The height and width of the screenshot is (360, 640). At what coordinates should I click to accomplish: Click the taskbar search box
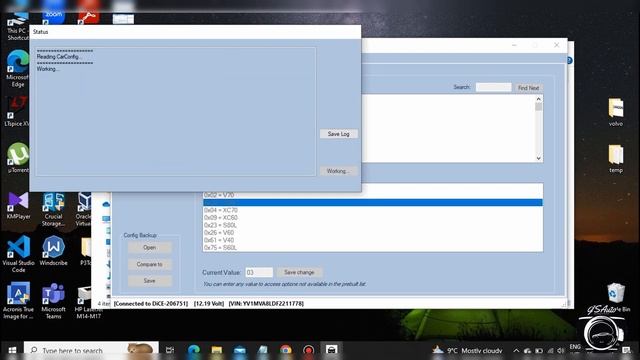pyautogui.click(x=91, y=350)
